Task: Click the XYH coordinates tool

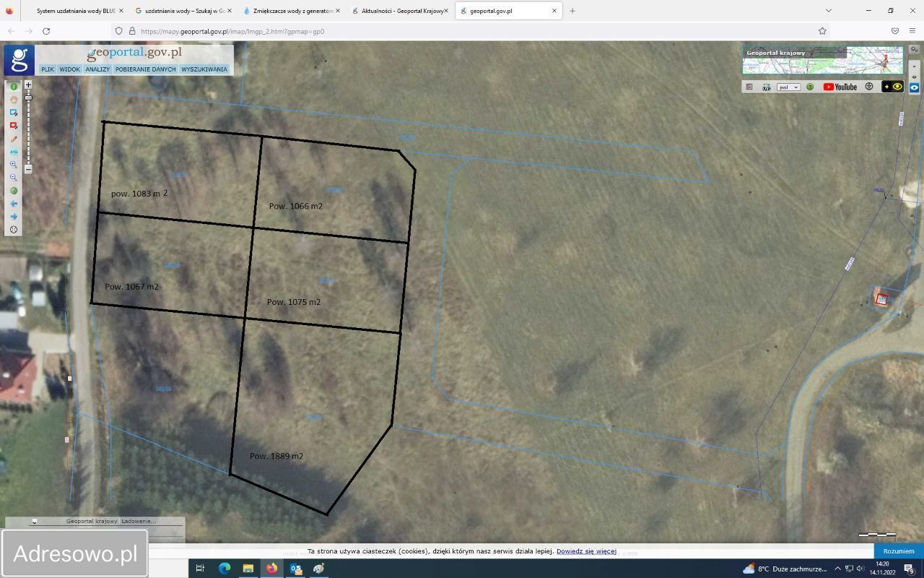Action: 14,152
